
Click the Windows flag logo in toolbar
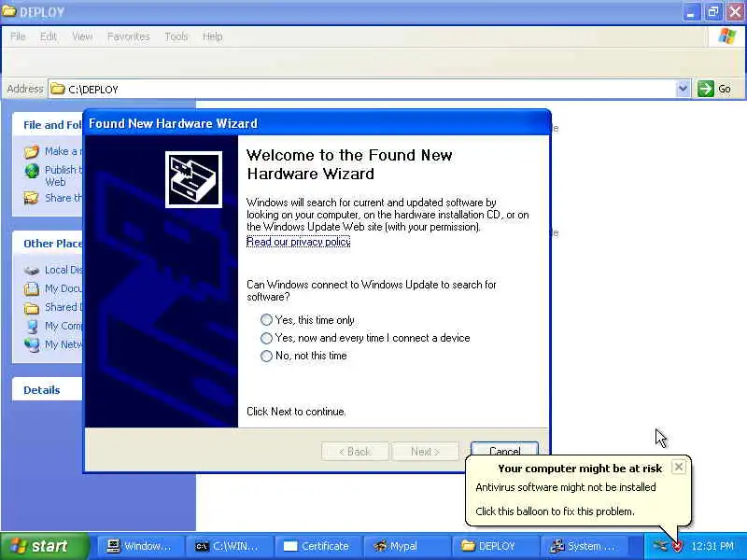tap(727, 36)
